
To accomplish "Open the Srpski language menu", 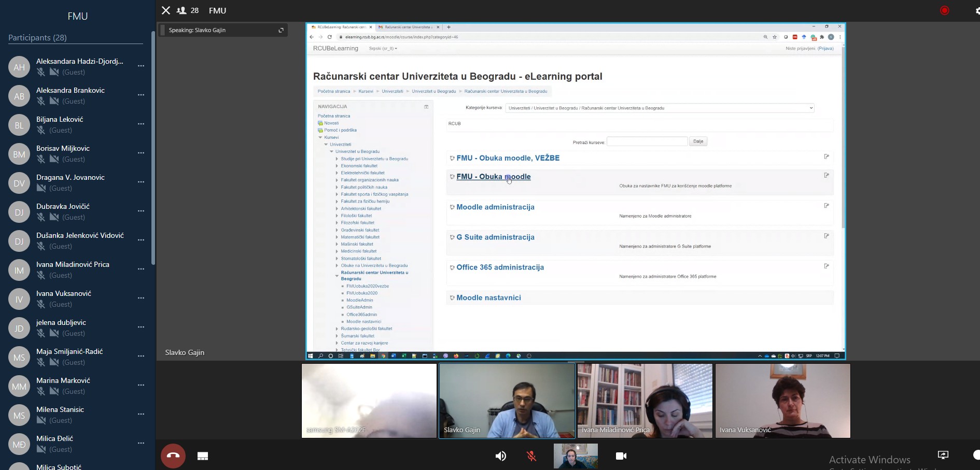I will tap(383, 49).
